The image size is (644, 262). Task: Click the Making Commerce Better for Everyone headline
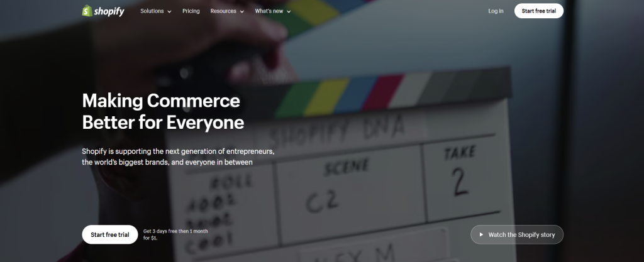162,111
